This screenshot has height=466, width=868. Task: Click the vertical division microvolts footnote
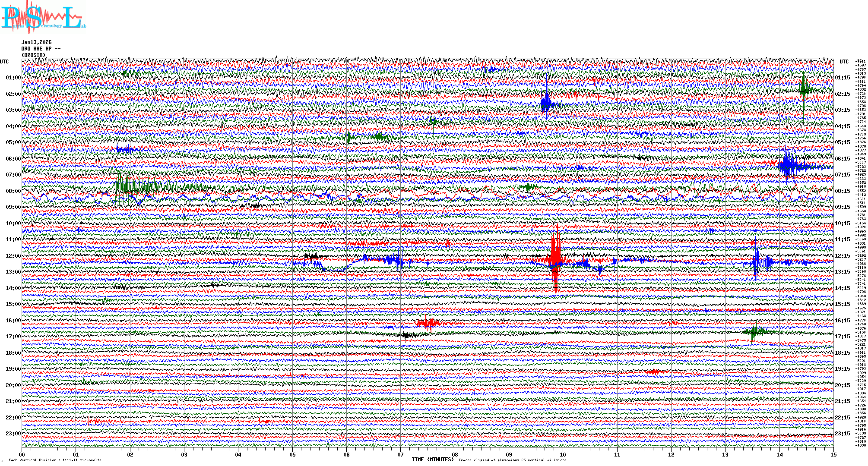55,460
